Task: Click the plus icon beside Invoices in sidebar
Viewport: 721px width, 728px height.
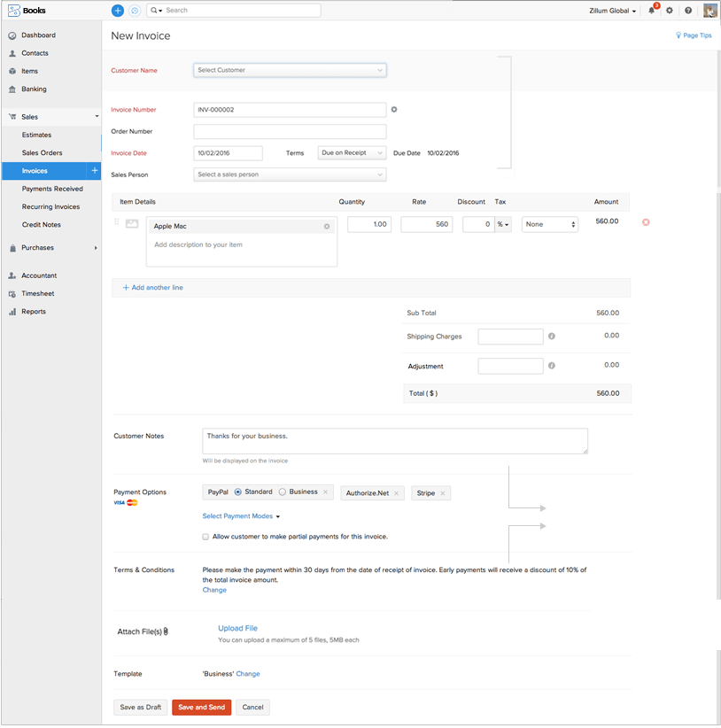Action: pos(95,170)
